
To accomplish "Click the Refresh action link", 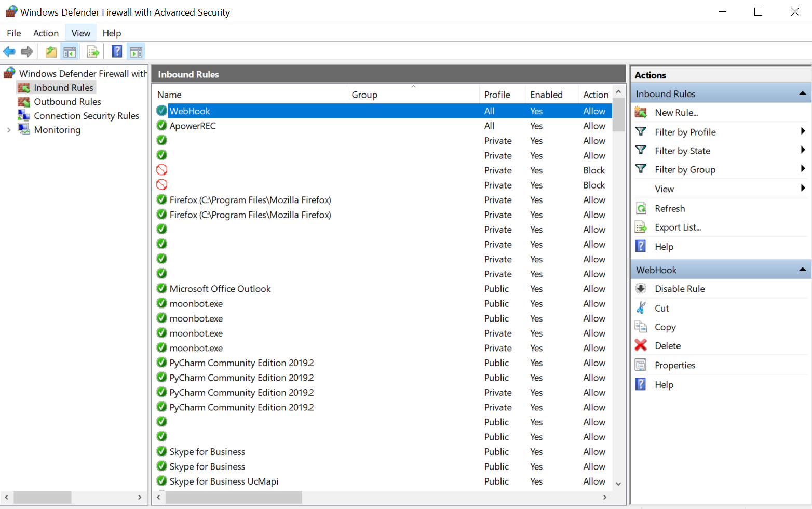I will coord(670,208).
